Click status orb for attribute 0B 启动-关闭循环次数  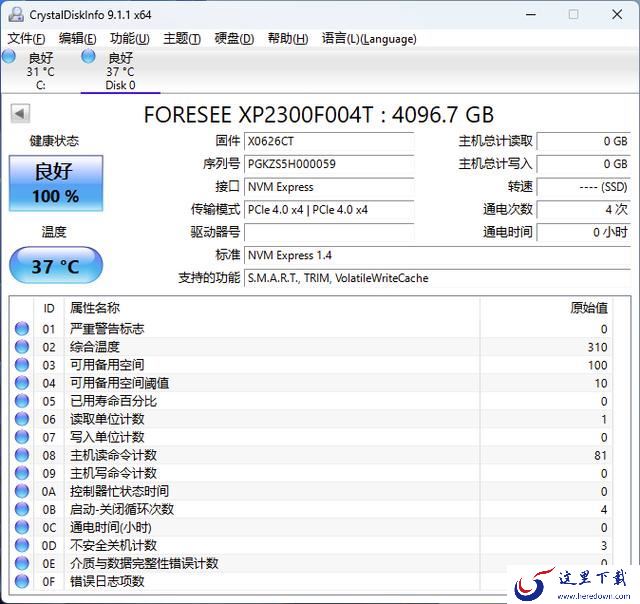pos(22,509)
